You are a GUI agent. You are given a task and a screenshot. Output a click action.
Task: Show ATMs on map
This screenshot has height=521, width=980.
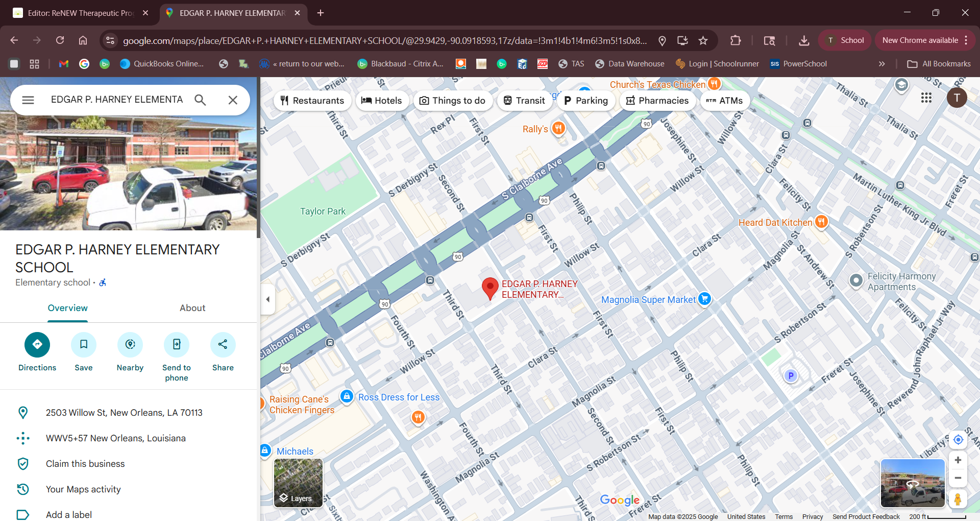725,101
